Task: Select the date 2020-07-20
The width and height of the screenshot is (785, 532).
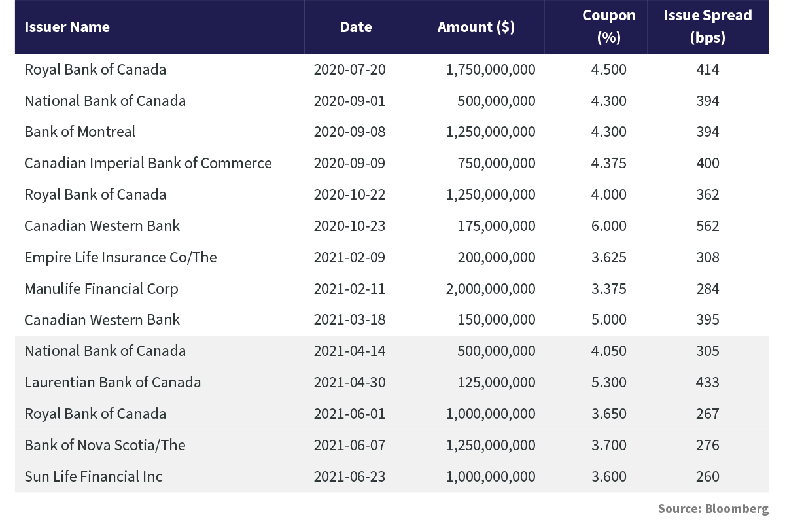Action: click(350, 69)
